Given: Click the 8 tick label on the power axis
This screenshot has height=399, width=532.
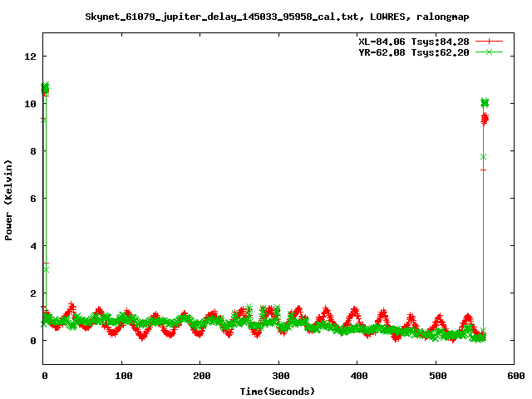Looking at the screenshot, I should (32, 151).
